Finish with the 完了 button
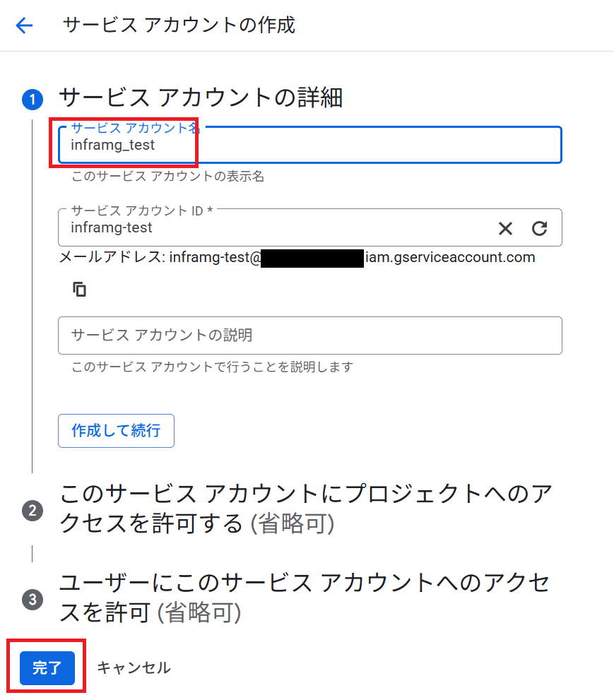Image resolution: width=614 pixels, height=700 pixels. (47, 668)
